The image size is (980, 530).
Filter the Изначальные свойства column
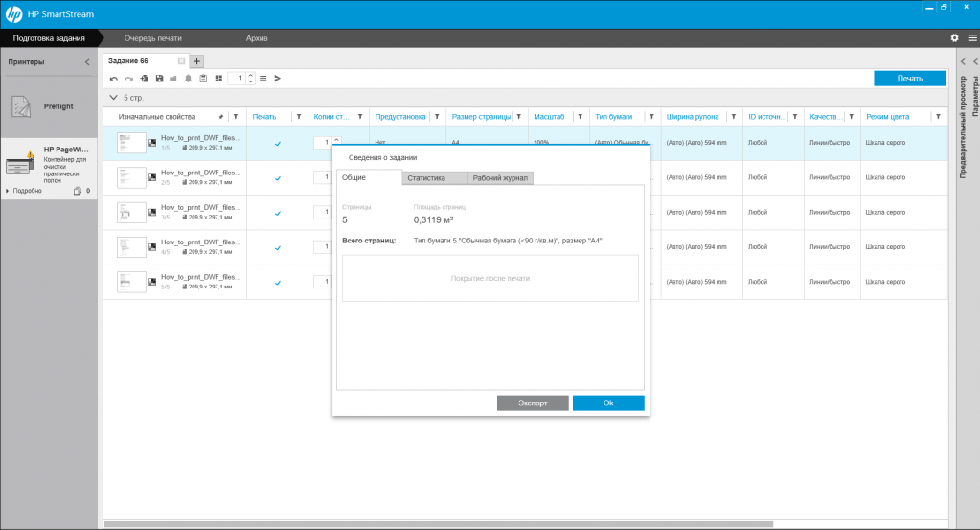[236, 117]
